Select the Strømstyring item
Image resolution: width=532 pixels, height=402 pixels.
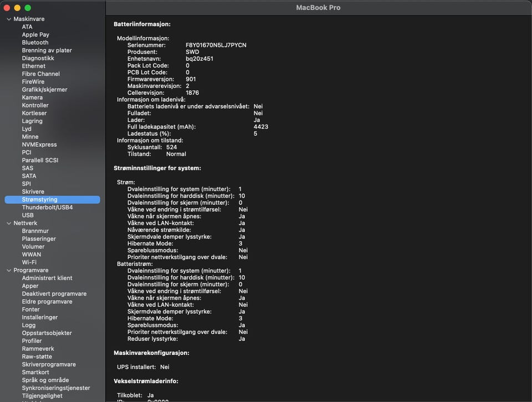[39, 200]
